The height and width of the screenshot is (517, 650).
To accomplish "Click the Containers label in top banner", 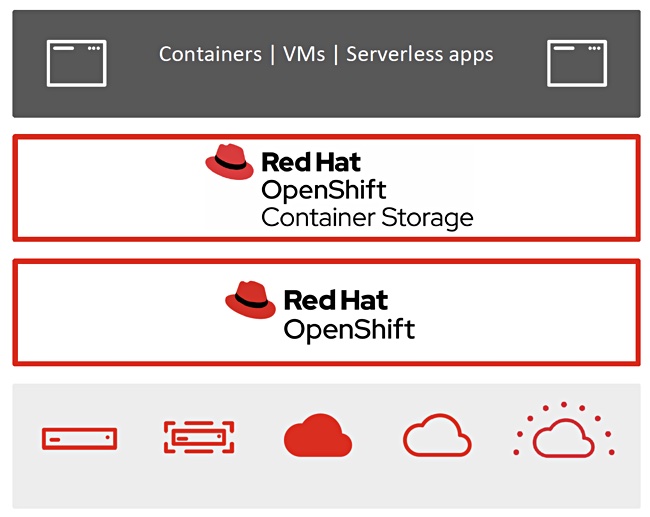I will (210, 54).
